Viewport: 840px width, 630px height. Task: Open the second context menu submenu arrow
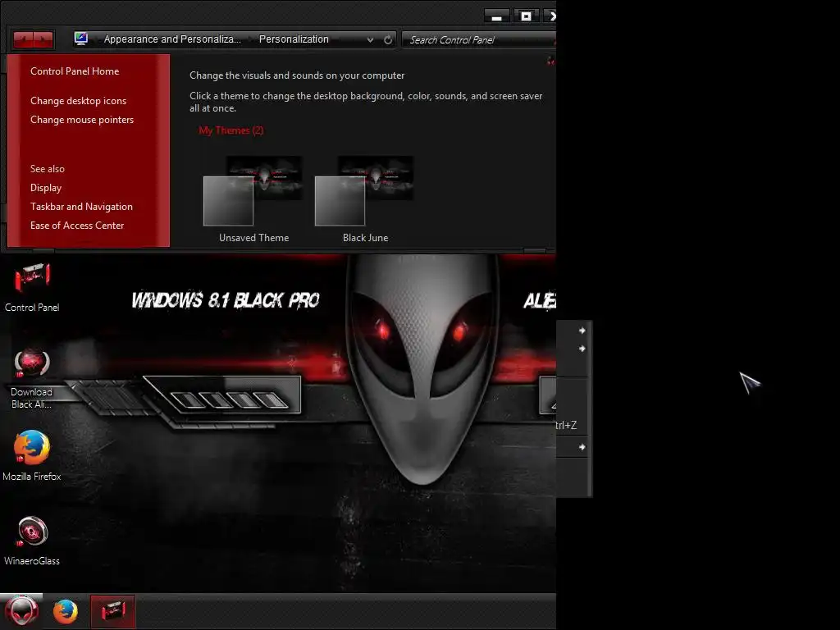tap(582, 349)
